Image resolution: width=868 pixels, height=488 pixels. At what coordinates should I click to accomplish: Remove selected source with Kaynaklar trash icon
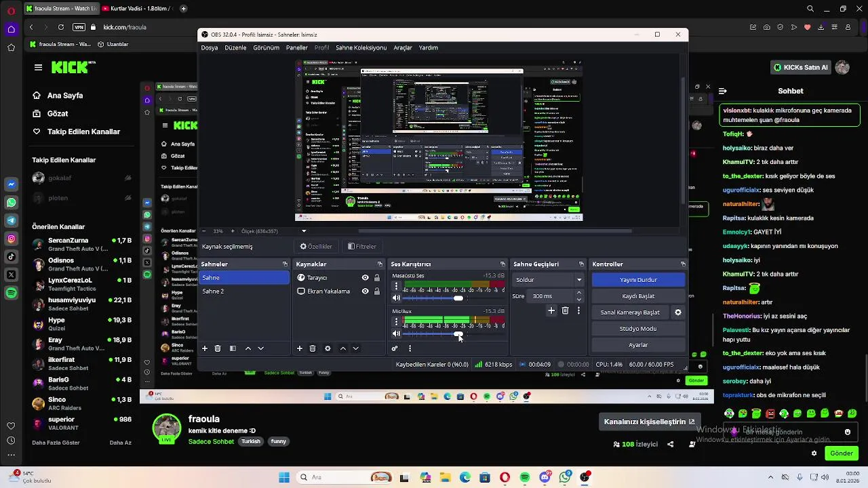[313, 348]
